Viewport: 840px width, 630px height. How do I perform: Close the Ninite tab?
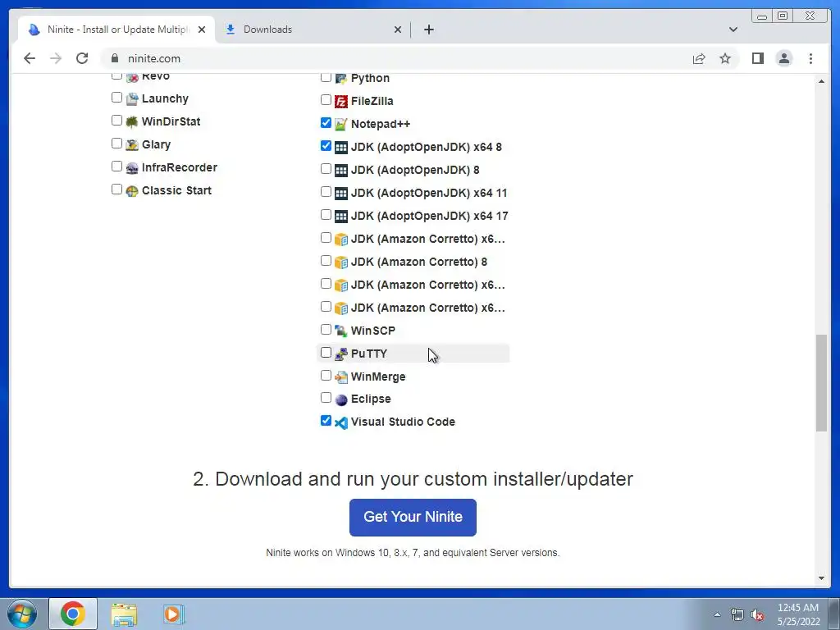(x=202, y=30)
